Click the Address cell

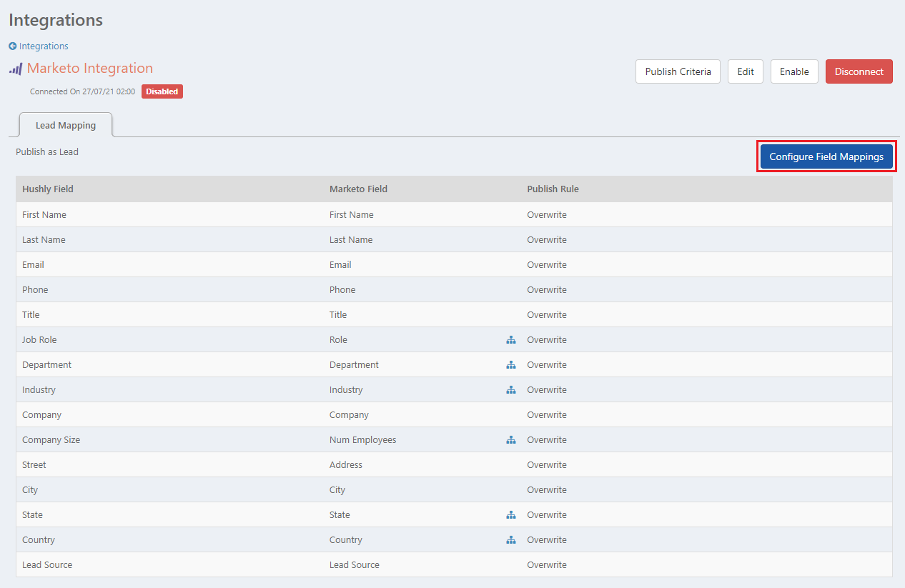coord(346,465)
